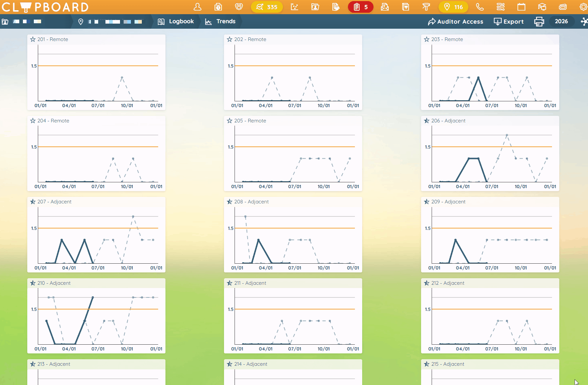Toggle favorite star for 206 - Adjacent
This screenshot has height=385, width=588.
427,121
